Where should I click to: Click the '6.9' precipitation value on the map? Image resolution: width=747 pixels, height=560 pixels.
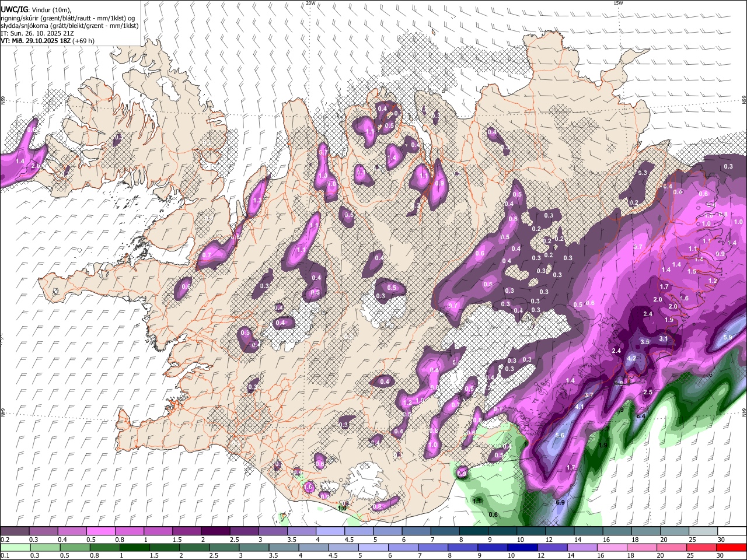coord(560,502)
